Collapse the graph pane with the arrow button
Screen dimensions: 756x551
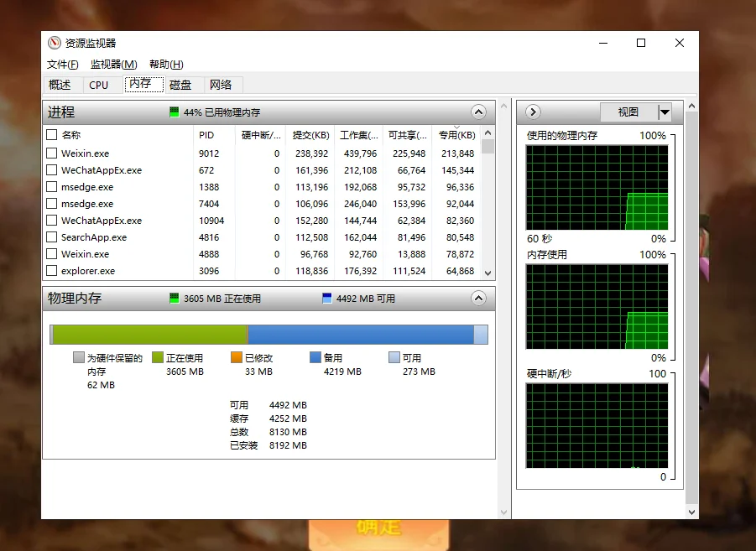coord(533,112)
